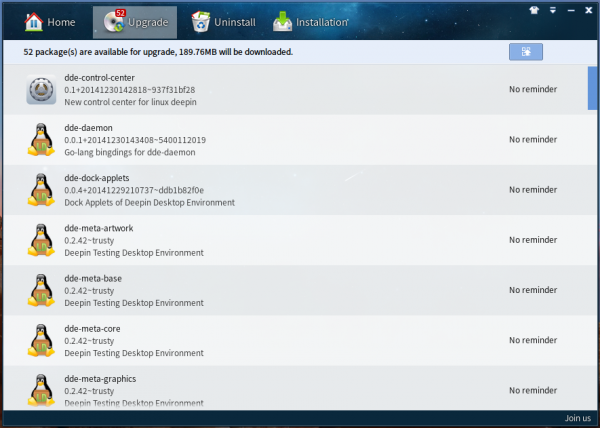Click version 0.0.4+20141229210737~ddb1b82f0e
Screen dimensions: 600x428
[134, 190]
